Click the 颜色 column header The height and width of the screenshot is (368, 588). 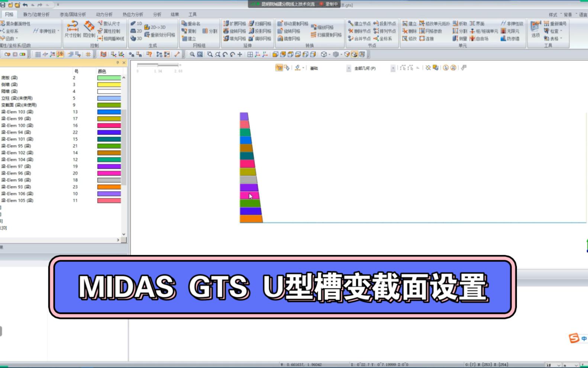[102, 71]
